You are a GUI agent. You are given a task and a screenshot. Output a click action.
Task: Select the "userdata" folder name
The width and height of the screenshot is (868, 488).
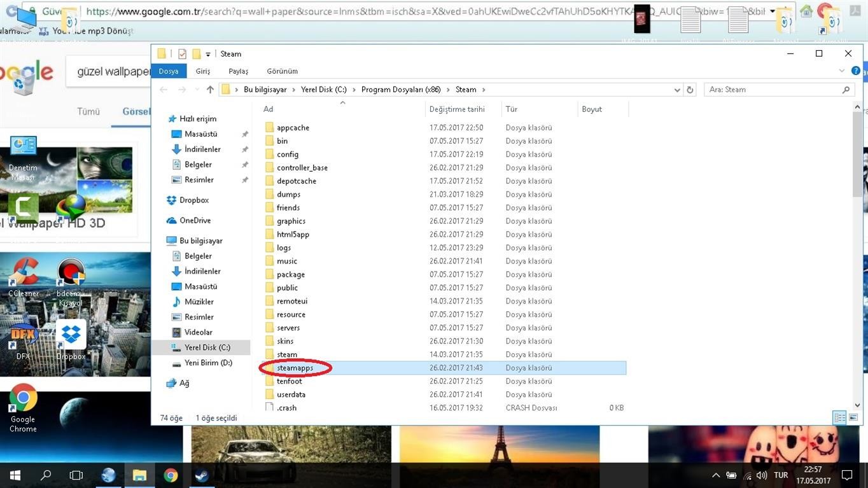tap(291, 394)
